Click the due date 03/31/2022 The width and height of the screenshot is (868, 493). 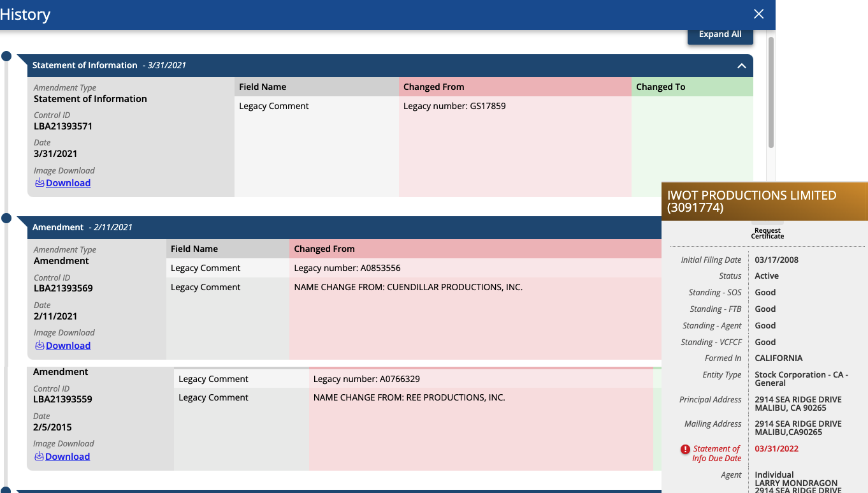776,449
